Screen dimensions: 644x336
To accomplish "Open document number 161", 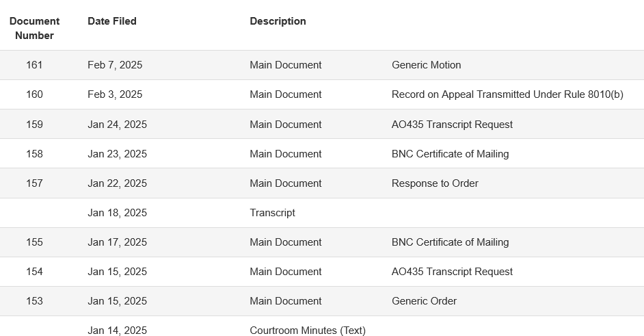I will (x=34, y=65).
